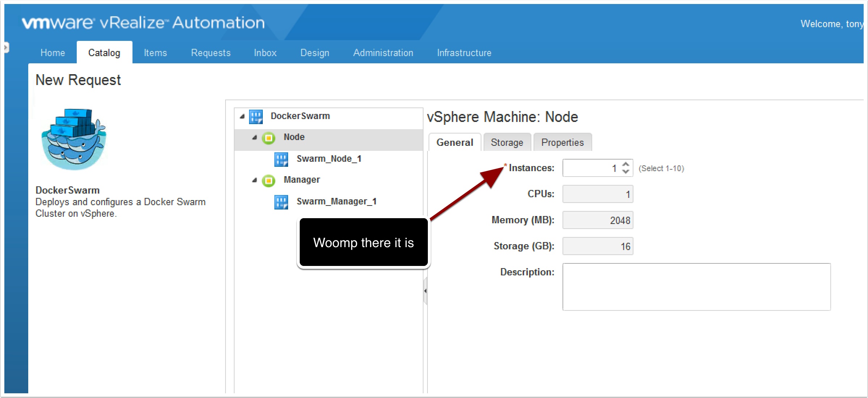Click the green Node component icon
The height and width of the screenshot is (398, 868).
(269, 138)
